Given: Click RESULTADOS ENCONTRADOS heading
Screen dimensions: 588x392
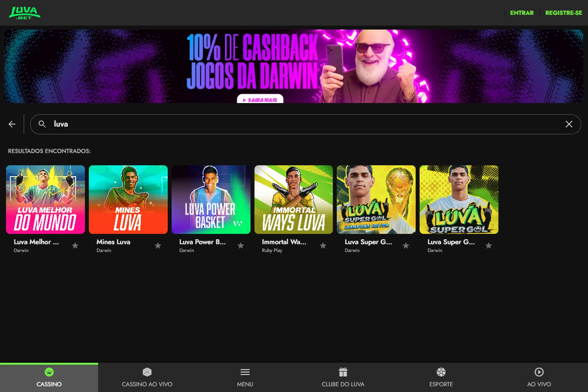Looking at the screenshot, I should pyautogui.click(x=49, y=151).
